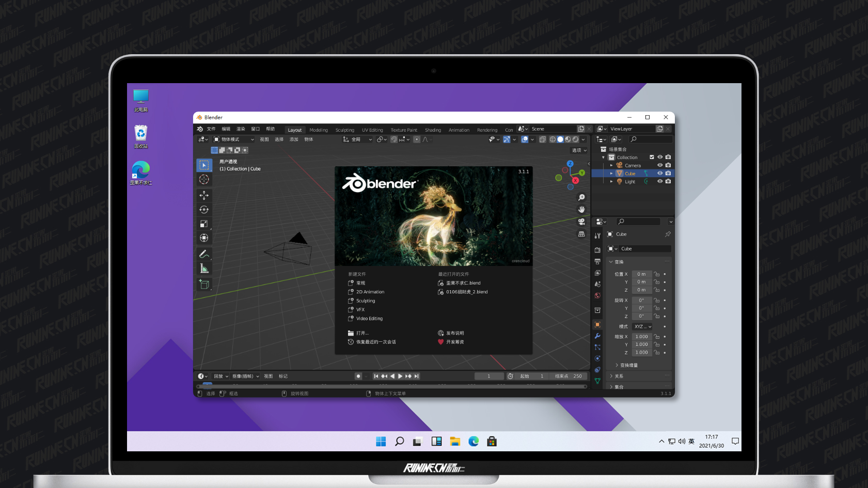Expand the Light item in outliner

[x=611, y=181]
